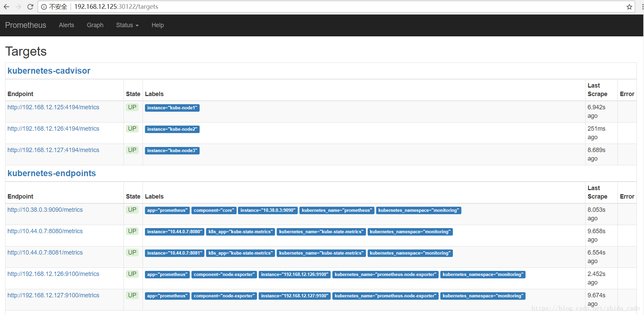Screen dimensions: 644x315
Task: Open endpoint 192.168.12.127:9100/metrics
Action: [53, 295]
